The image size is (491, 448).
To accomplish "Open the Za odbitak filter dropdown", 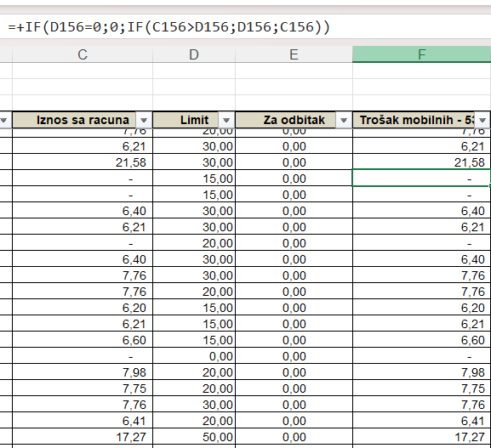I will [344, 120].
